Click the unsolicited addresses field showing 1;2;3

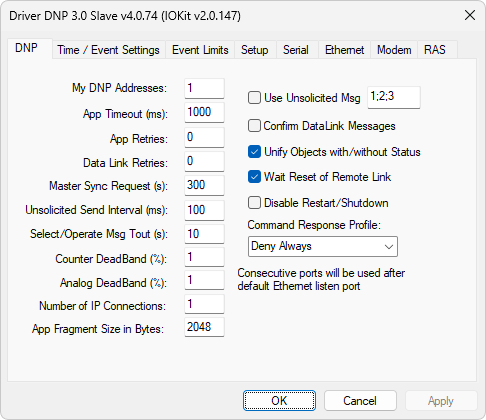coord(394,97)
